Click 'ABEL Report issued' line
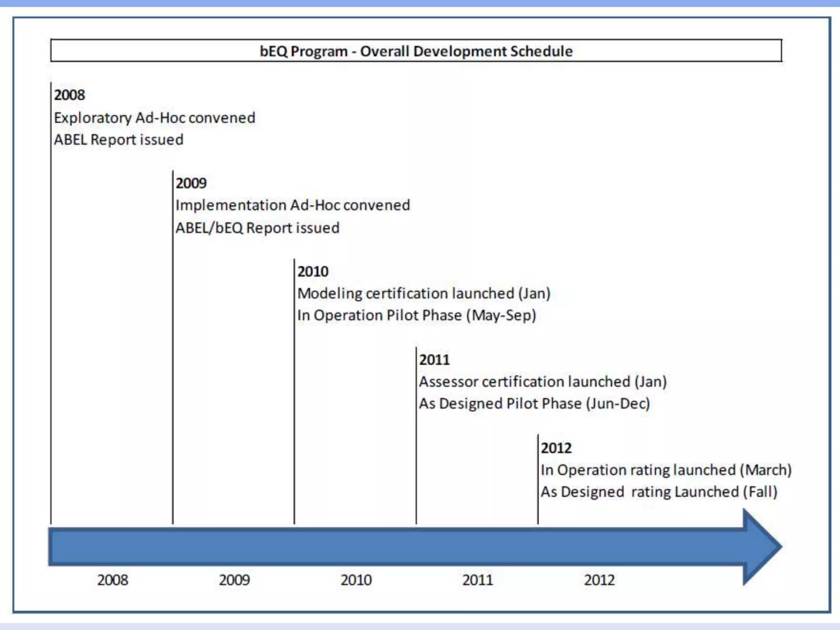Image resolution: width=840 pixels, height=630 pixels. tap(119, 140)
